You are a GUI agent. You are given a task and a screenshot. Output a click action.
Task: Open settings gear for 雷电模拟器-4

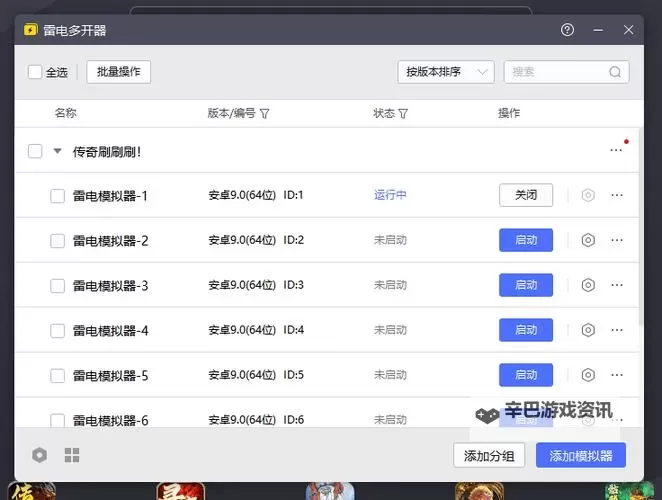[588, 330]
